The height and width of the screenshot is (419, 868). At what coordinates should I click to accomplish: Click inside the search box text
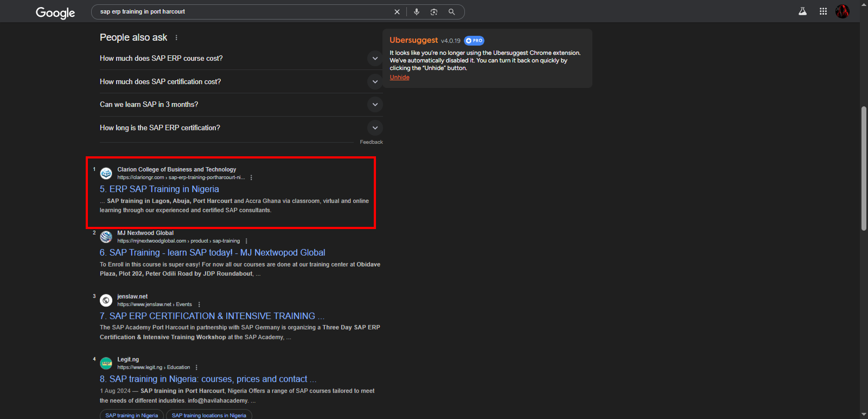coord(143,12)
